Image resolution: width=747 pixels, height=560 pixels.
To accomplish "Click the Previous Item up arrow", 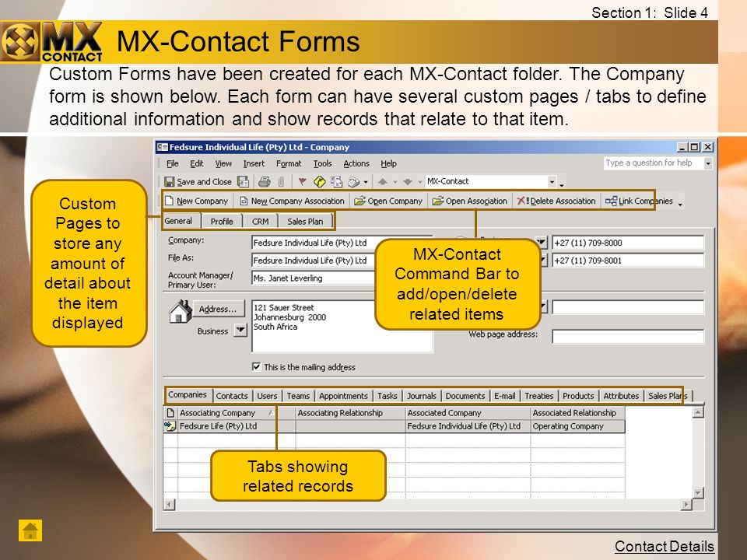I will (x=383, y=181).
